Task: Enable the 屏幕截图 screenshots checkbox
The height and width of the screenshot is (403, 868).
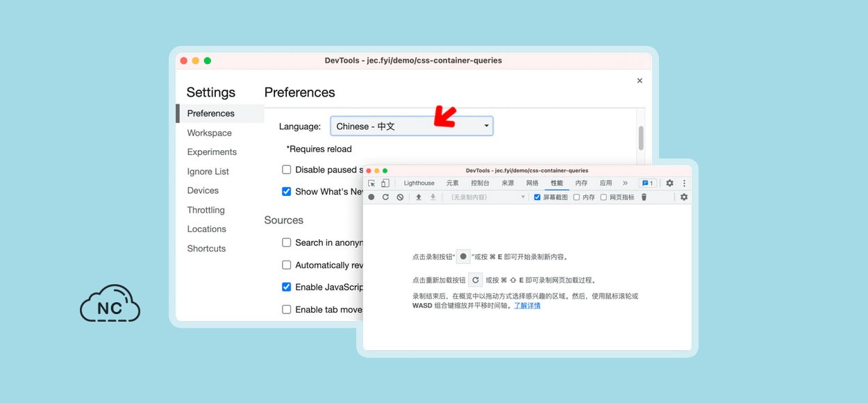Action: point(537,197)
